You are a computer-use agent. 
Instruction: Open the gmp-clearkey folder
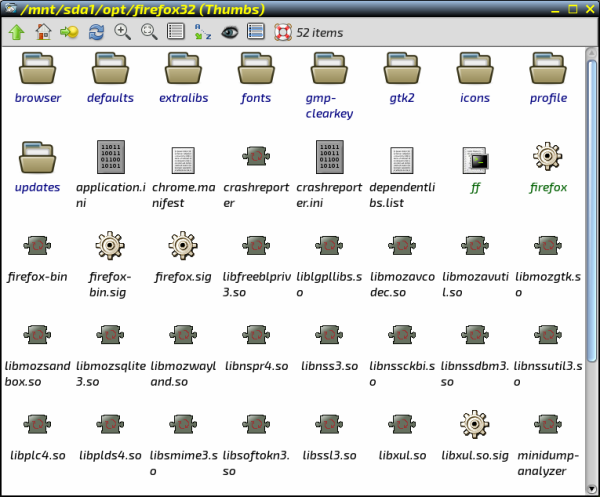(329, 68)
